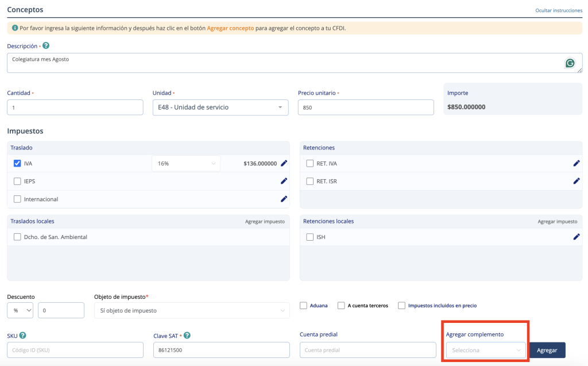Open the Agregar complemento Selecciona dropdown
Viewport: 588px width, 366px height.
486,350
